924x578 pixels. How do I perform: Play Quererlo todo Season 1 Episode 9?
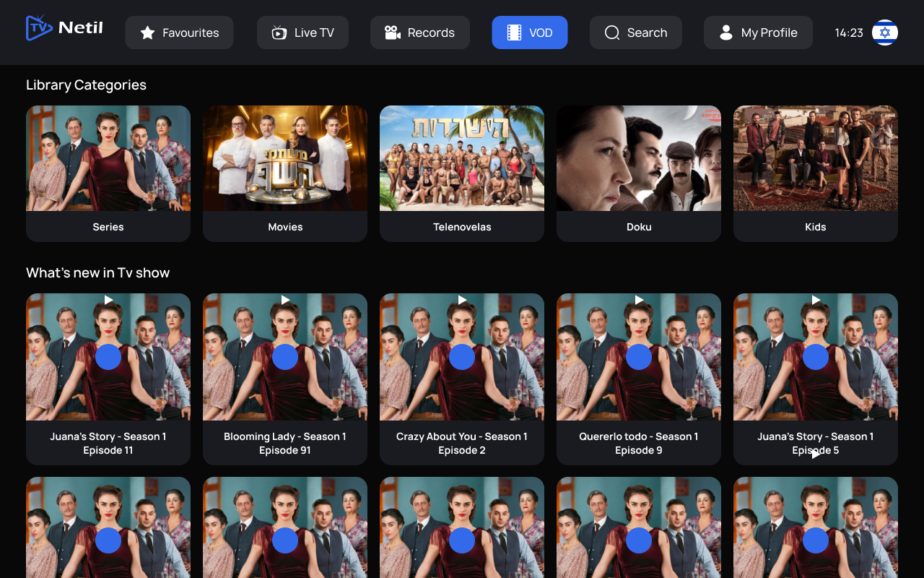tap(639, 357)
